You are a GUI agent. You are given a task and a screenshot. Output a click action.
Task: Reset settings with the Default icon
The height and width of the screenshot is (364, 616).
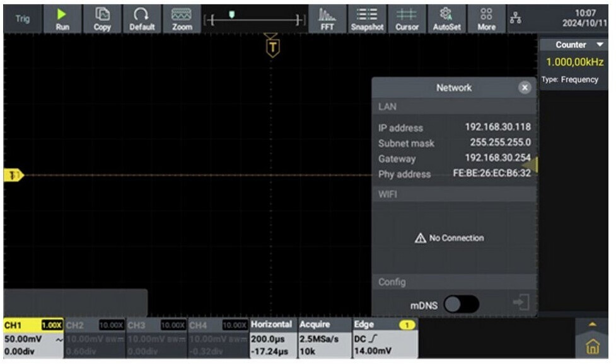pos(142,18)
